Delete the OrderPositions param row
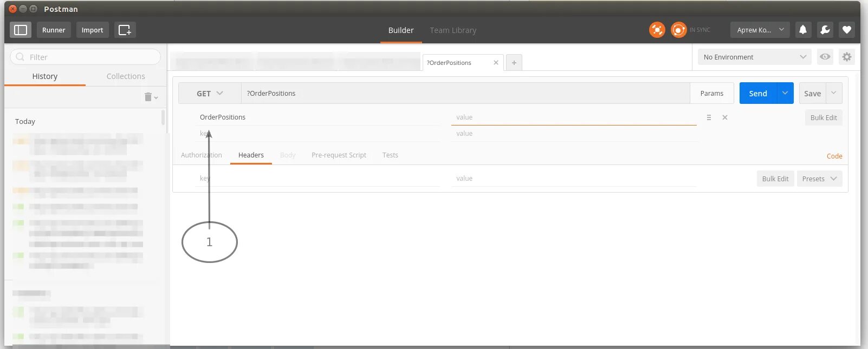 coord(725,117)
